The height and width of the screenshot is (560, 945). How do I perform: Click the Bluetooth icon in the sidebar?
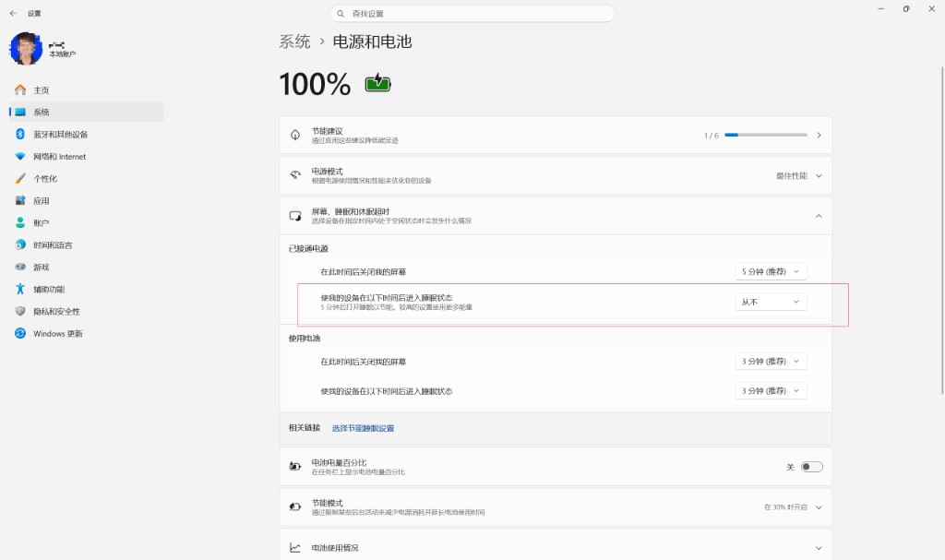pyautogui.click(x=20, y=134)
